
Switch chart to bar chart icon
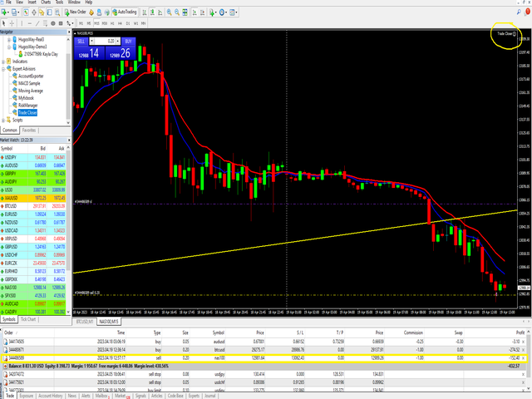145,12
